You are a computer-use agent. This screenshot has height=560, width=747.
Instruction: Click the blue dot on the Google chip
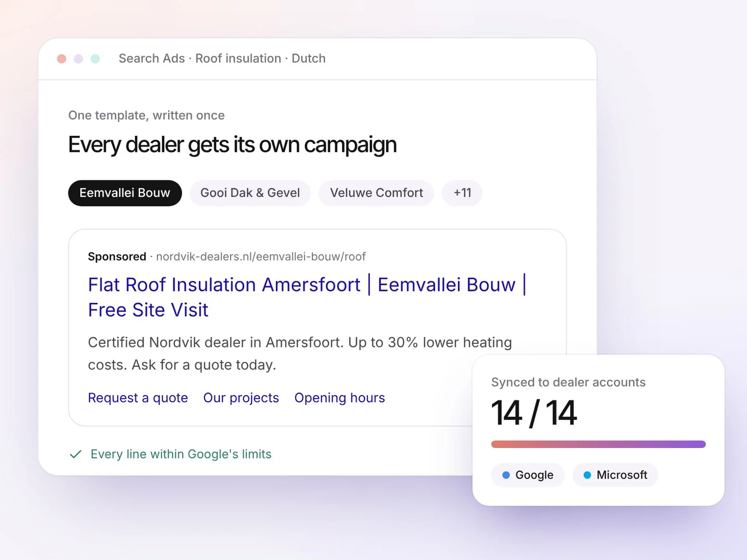506,475
